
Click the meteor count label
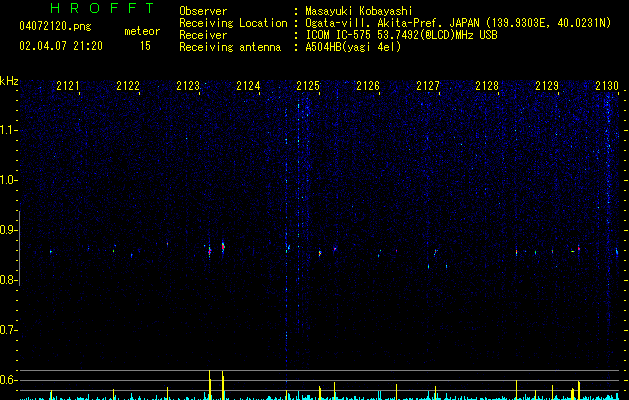142,31
